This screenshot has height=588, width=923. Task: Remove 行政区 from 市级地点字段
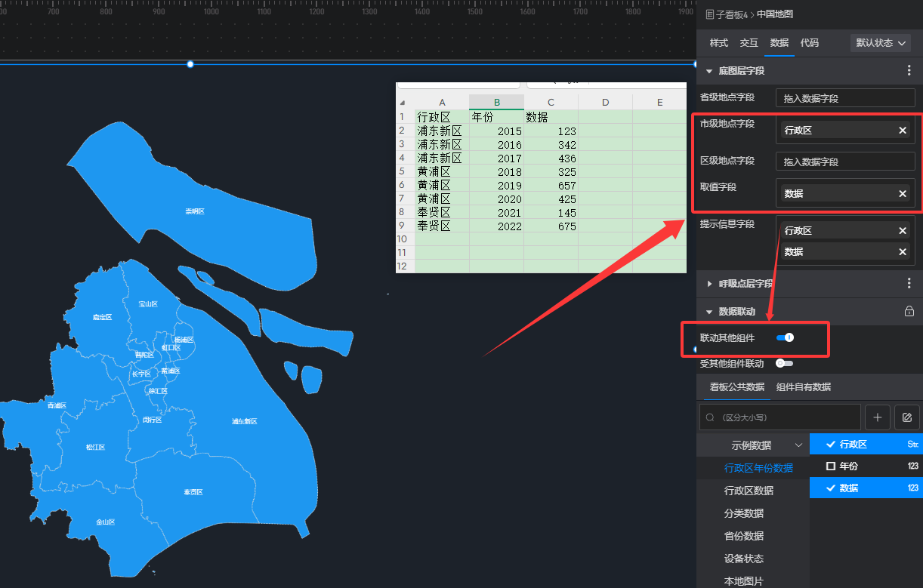[x=902, y=131]
